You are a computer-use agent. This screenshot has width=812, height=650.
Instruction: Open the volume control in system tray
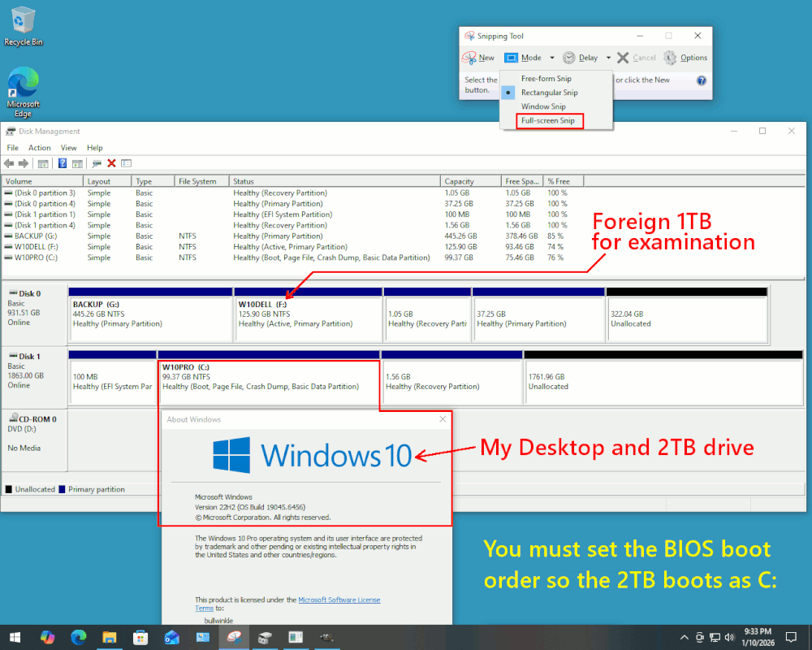coord(730,638)
